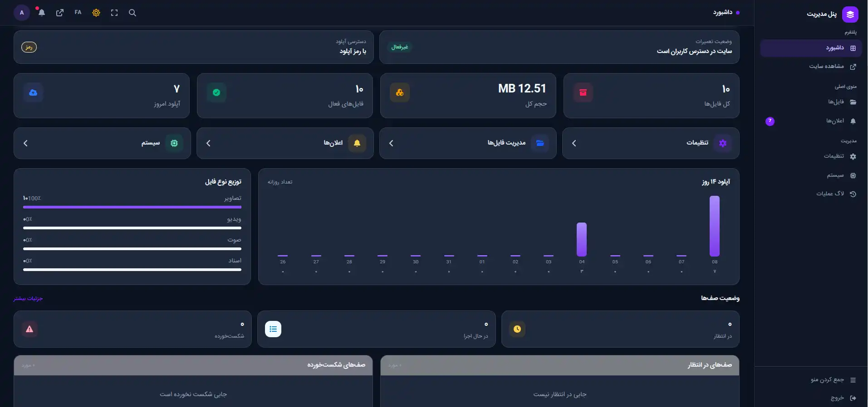The height and width of the screenshot is (407, 868).
Task: Open مشاهده سایت sidebar link
Action: click(x=811, y=66)
